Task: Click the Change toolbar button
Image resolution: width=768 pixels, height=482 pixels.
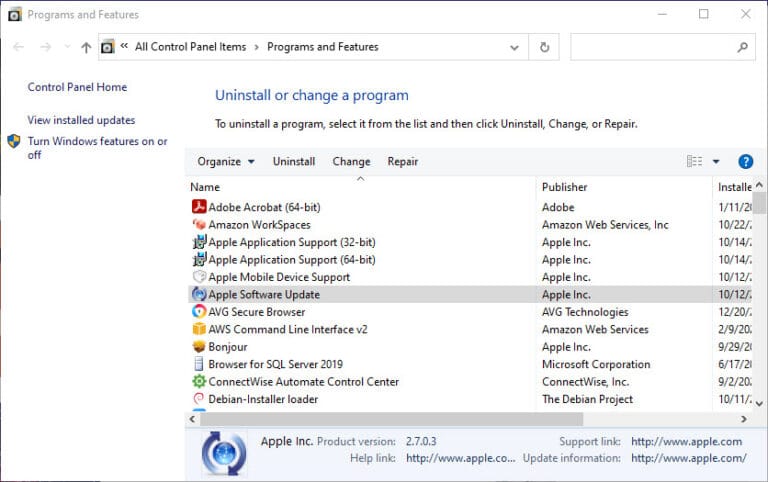Action: coord(351,161)
